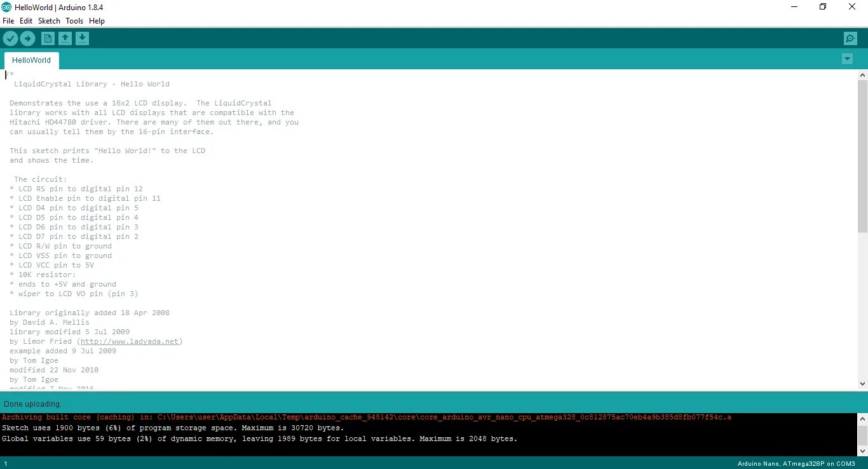Open the Serial Monitor magnifier icon
This screenshot has height=469, width=868.
[850, 39]
